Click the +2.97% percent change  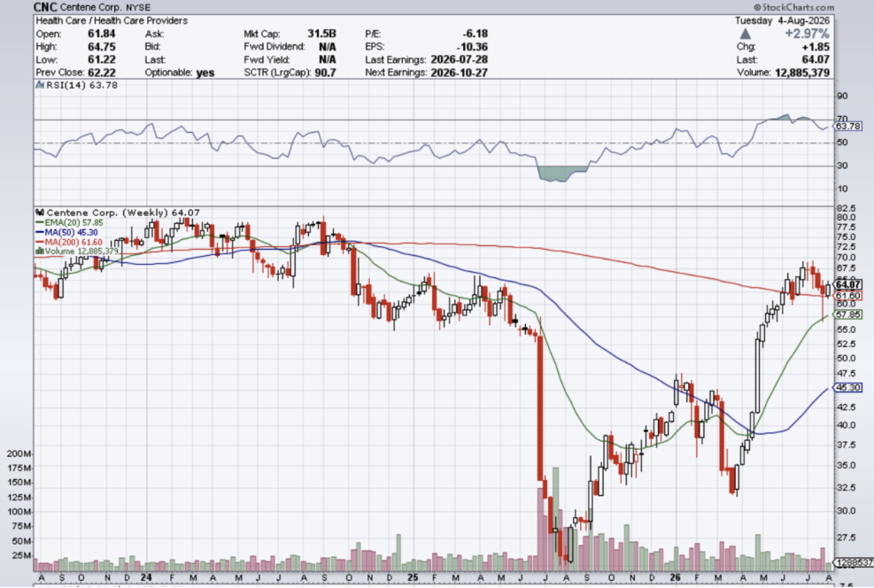click(807, 34)
